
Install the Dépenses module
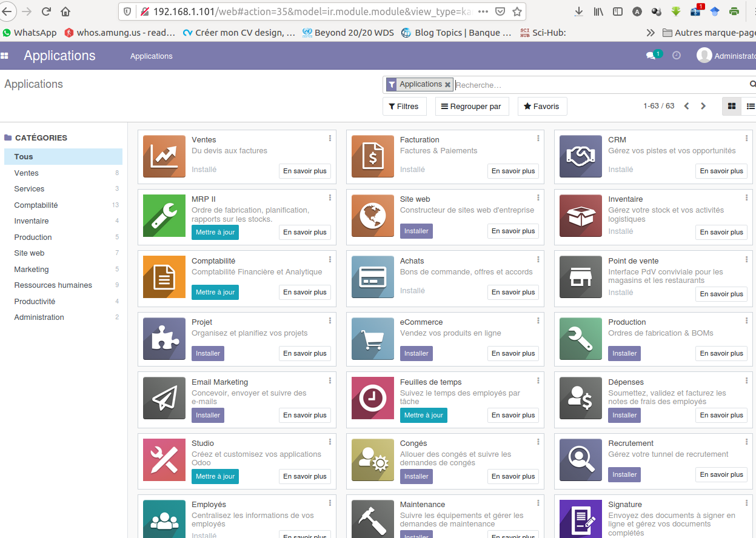click(x=624, y=415)
